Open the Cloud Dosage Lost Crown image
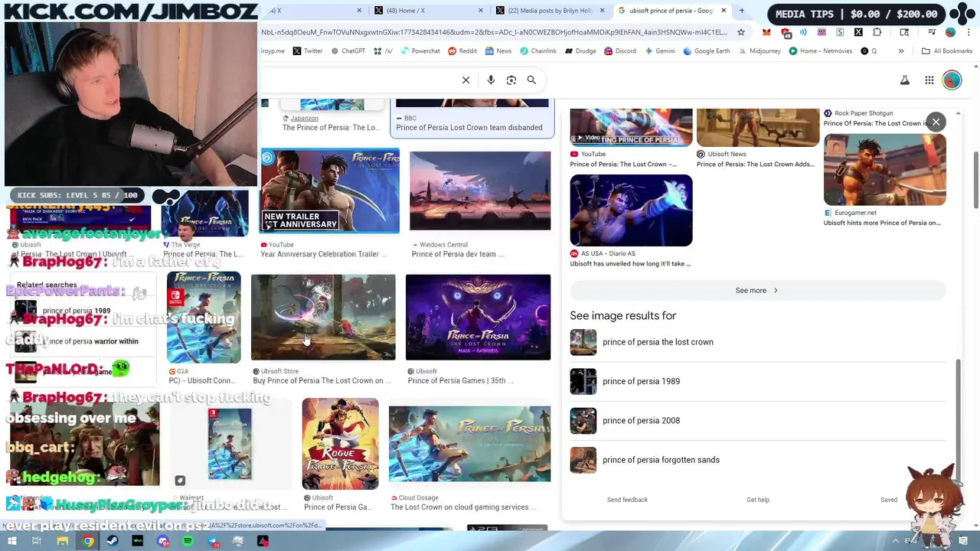The image size is (980, 551). pyautogui.click(x=469, y=444)
